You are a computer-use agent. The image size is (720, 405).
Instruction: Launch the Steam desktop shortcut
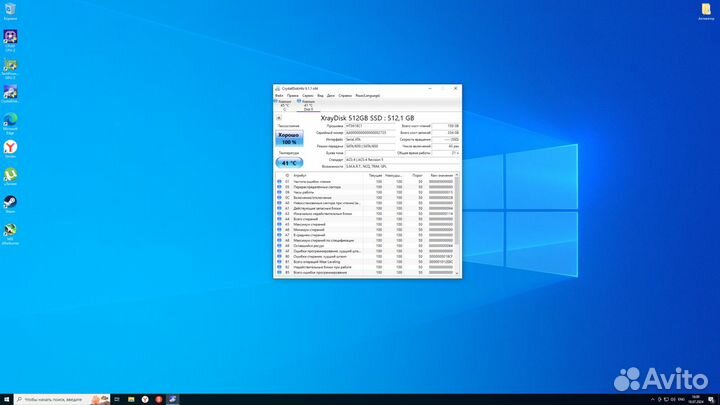(10, 203)
